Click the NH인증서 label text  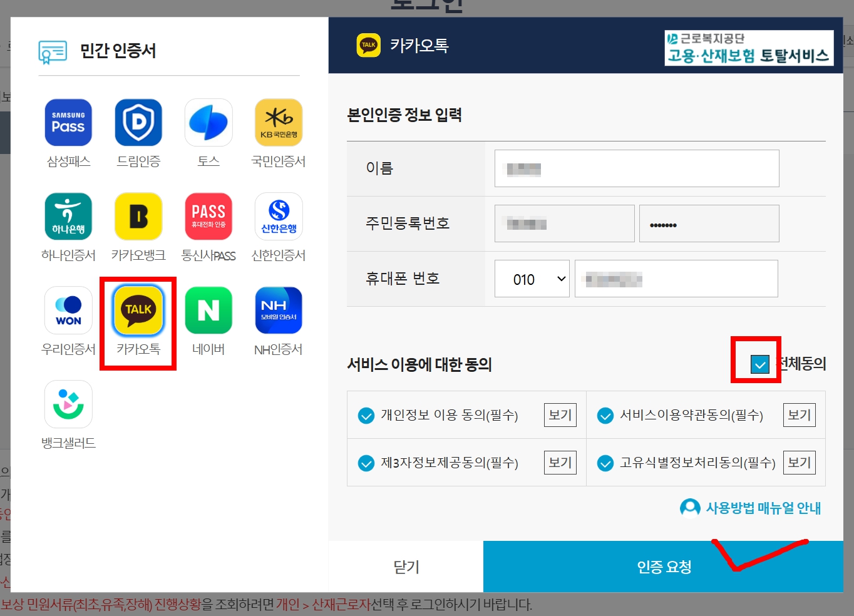pos(279,349)
